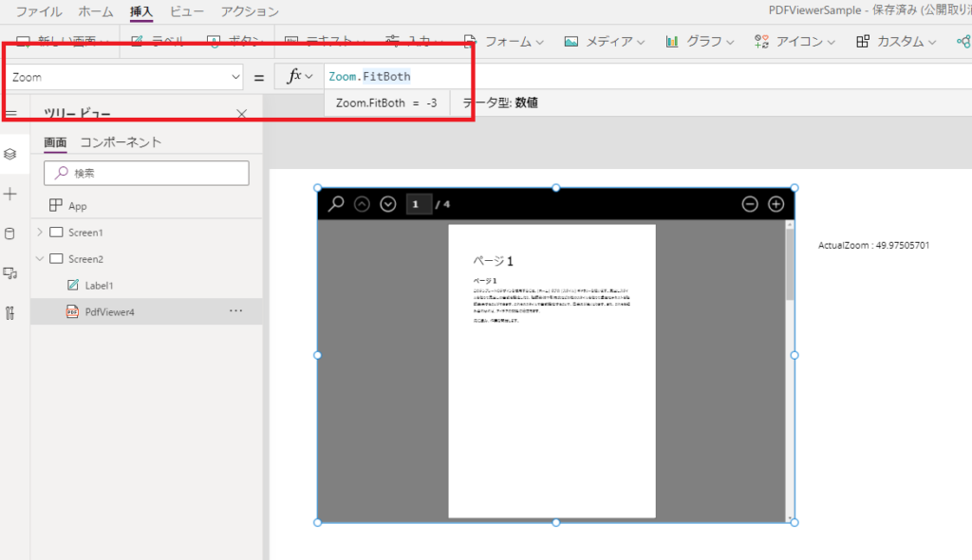Close the Tree view panel

point(242,114)
